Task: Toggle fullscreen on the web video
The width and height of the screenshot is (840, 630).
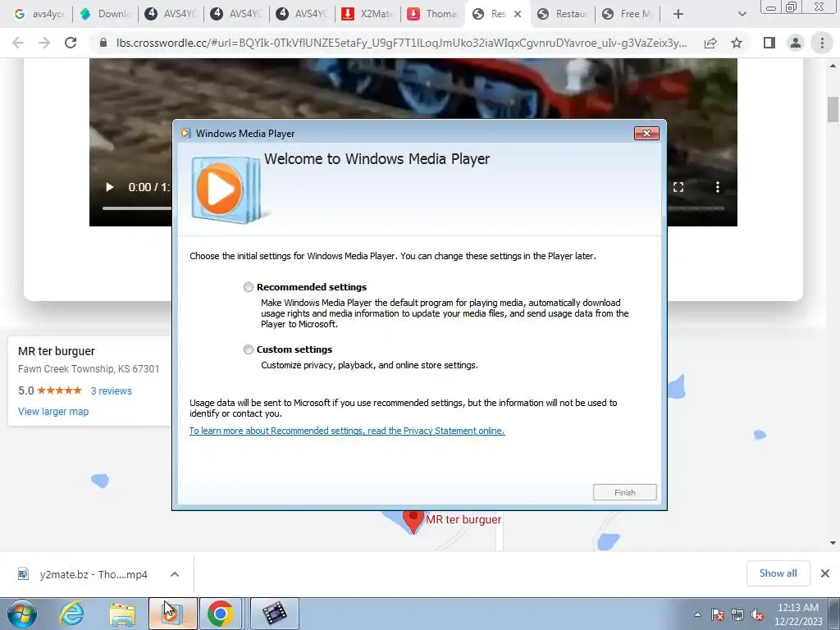Action: 678,187
